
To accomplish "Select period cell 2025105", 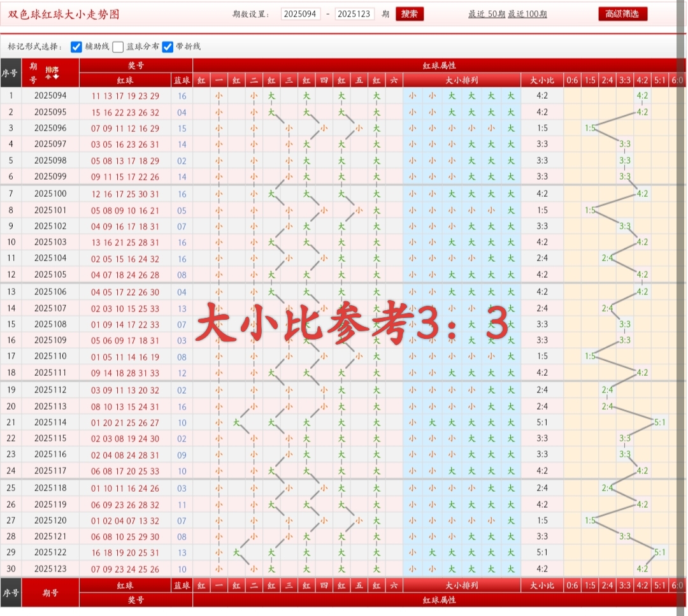I will pyautogui.click(x=50, y=275).
